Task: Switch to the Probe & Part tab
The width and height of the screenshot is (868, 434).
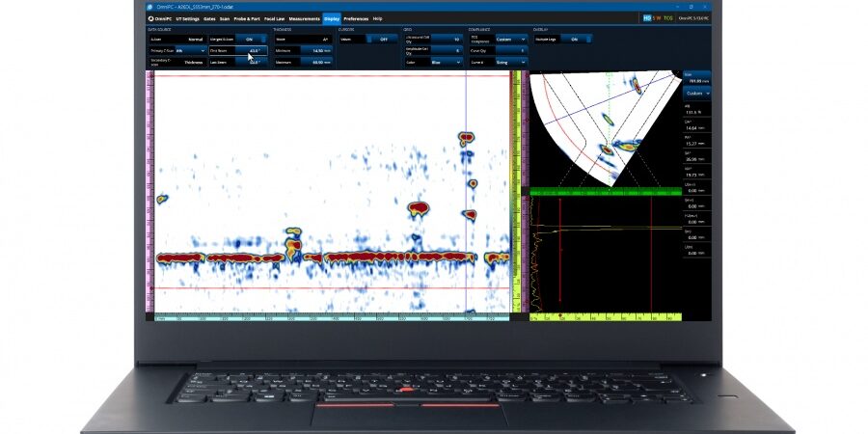Action: [x=247, y=18]
